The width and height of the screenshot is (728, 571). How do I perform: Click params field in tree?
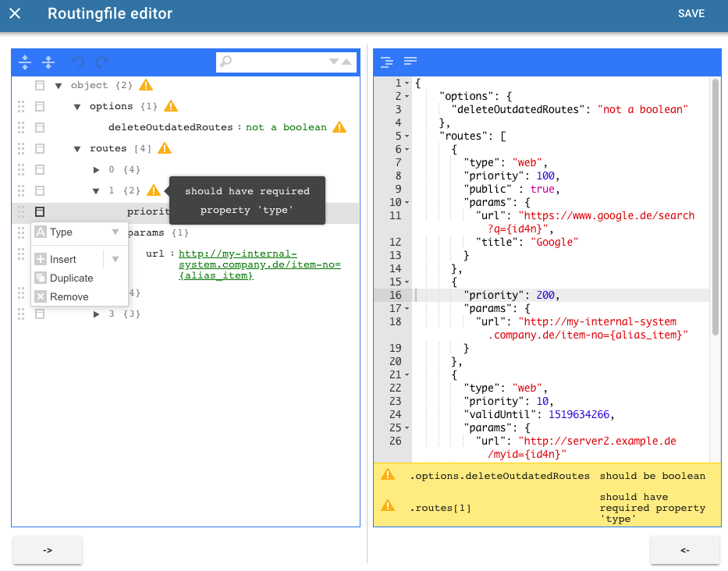(x=146, y=232)
